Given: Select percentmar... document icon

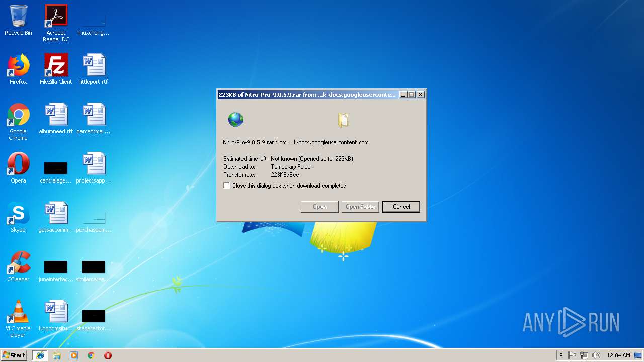Looking at the screenshot, I should point(94,119).
